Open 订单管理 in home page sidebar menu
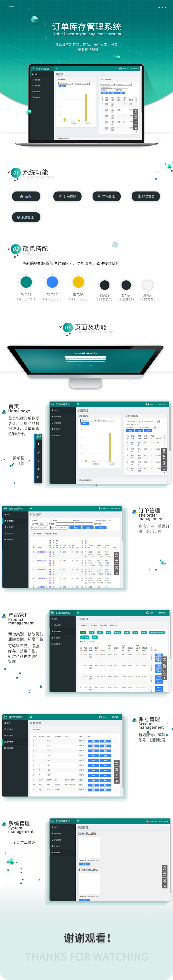This screenshot has width=173, height=980. (57, 417)
